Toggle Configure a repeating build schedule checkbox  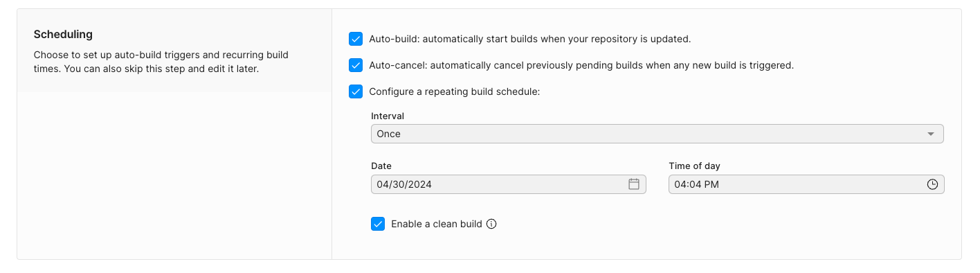[356, 91]
